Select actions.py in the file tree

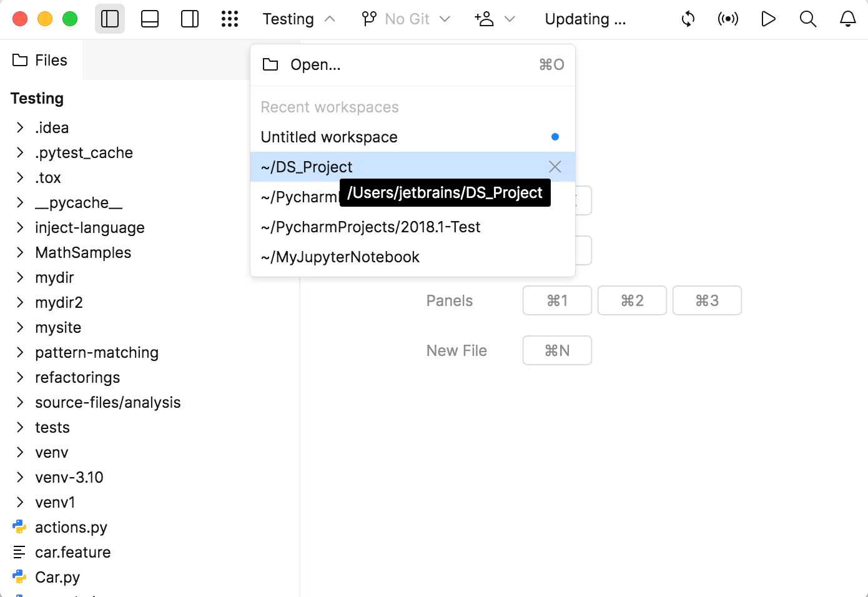(x=71, y=527)
